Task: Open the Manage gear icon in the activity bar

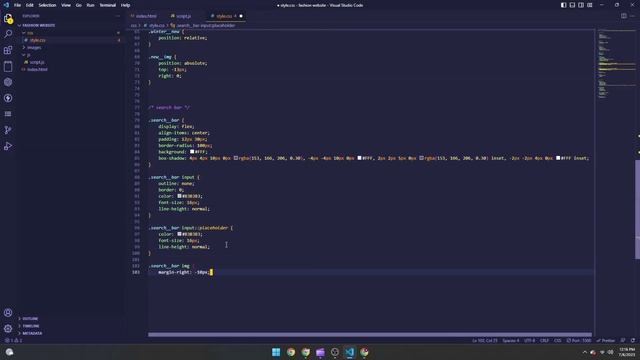Action: [8, 328]
